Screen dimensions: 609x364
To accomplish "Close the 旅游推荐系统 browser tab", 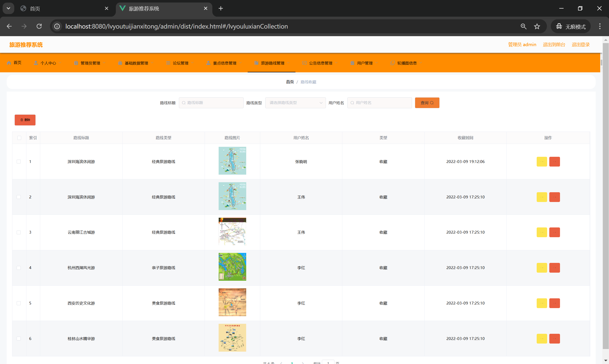I will [206, 8].
